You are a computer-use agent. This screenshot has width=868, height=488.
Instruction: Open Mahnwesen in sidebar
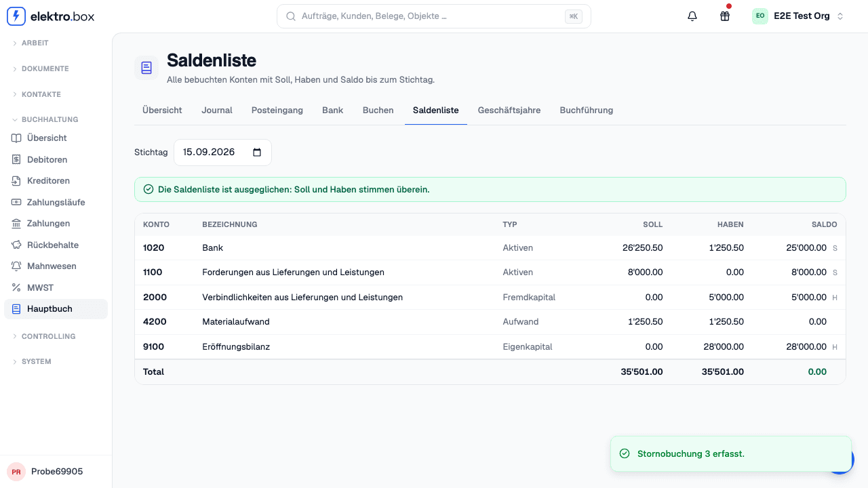tap(56, 266)
